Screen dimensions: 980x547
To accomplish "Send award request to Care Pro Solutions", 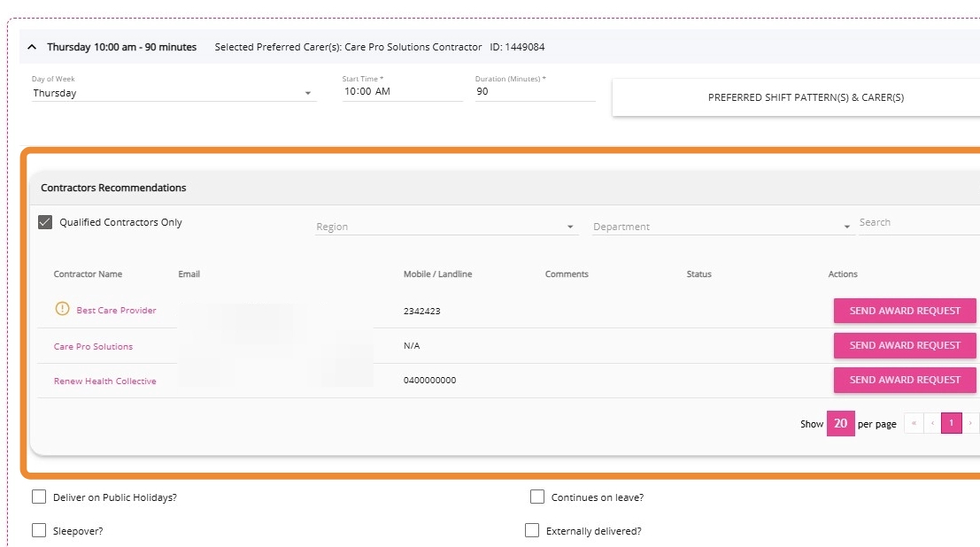I will [904, 345].
